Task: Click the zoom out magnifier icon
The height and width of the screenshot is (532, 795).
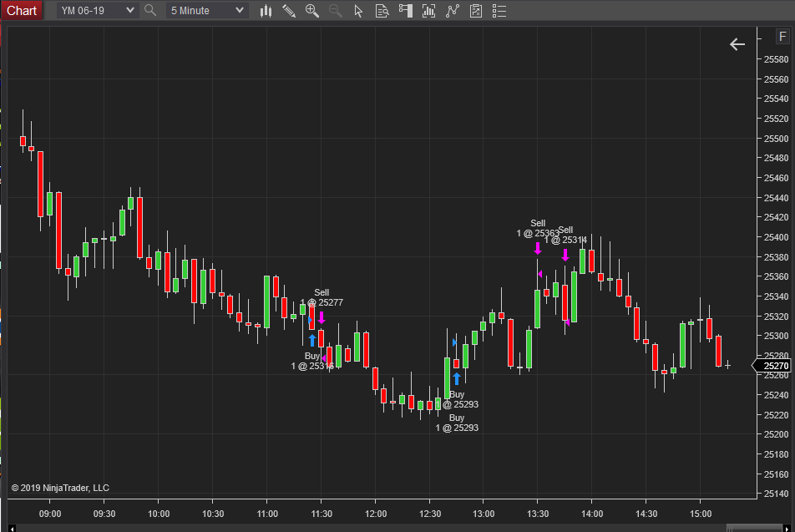Action: (x=335, y=11)
